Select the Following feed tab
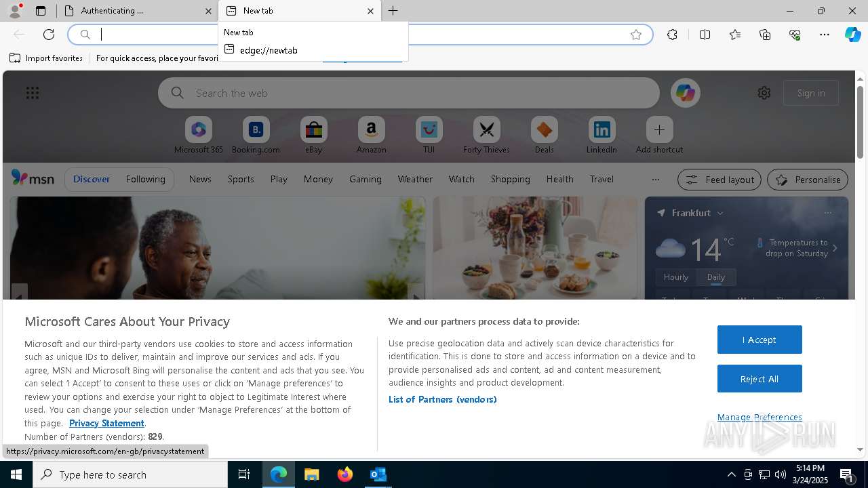 point(145,179)
